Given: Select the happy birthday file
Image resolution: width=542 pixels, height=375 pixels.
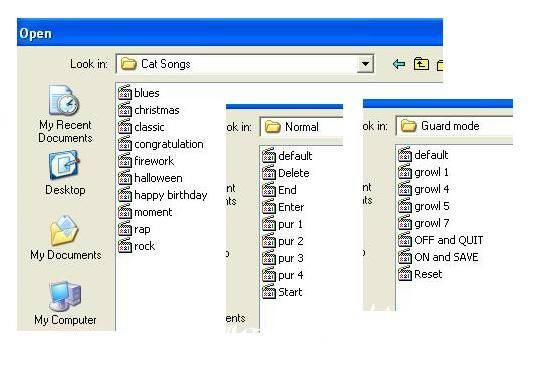Looking at the screenshot, I should (x=162, y=195).
